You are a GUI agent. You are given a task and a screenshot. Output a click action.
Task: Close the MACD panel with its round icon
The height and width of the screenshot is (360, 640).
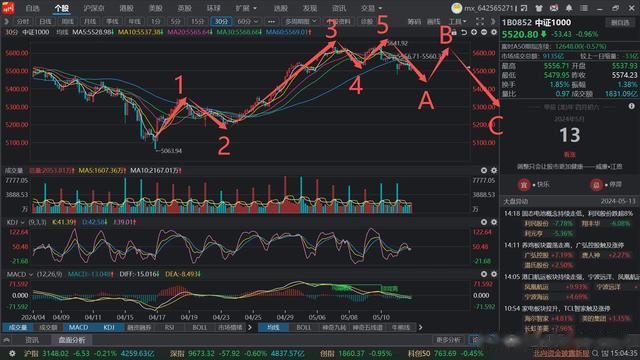tap(484, 274)
